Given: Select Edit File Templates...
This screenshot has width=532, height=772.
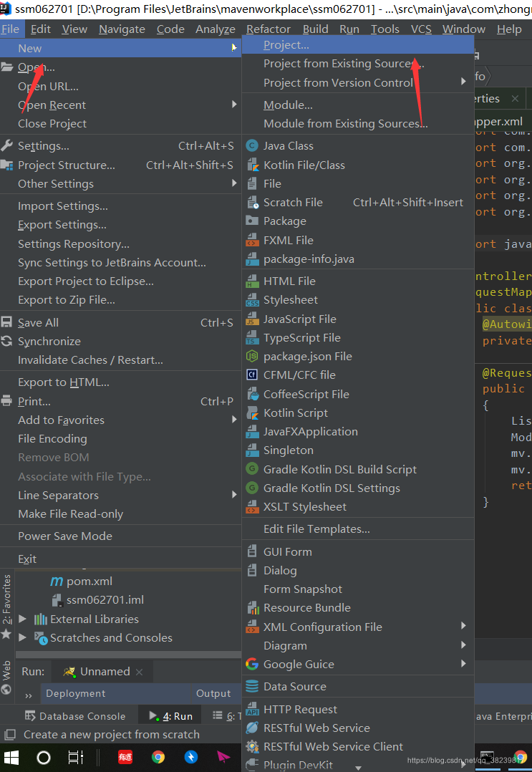Looking at the screenshot, I should point(358,529).
